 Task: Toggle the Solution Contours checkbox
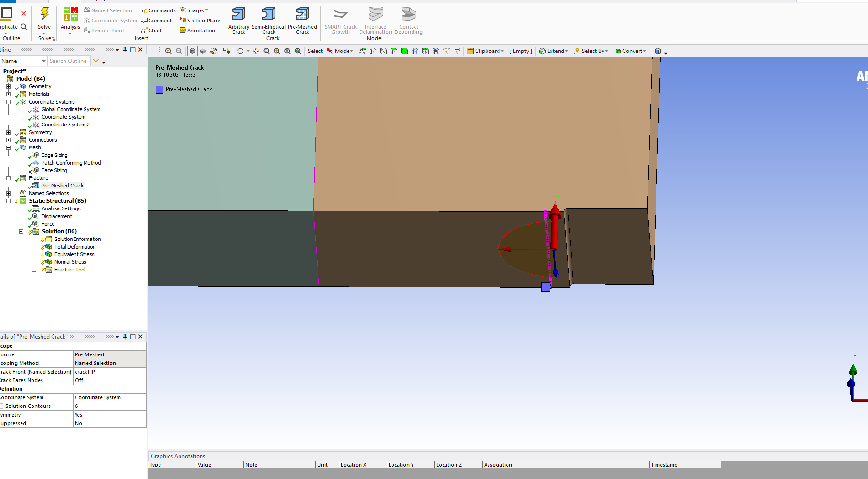(x=2, y=406)
